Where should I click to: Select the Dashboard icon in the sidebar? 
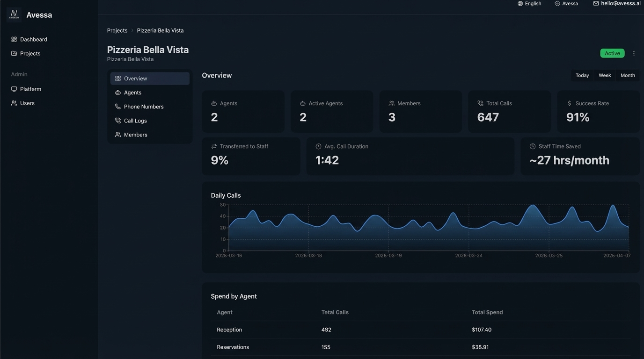(x=14, y=39)
